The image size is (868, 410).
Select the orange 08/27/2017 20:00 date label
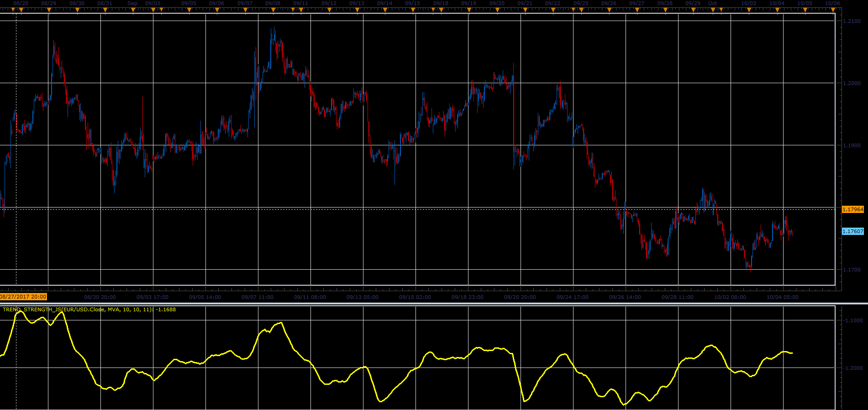pyautogui.click(x=23, y=297)
